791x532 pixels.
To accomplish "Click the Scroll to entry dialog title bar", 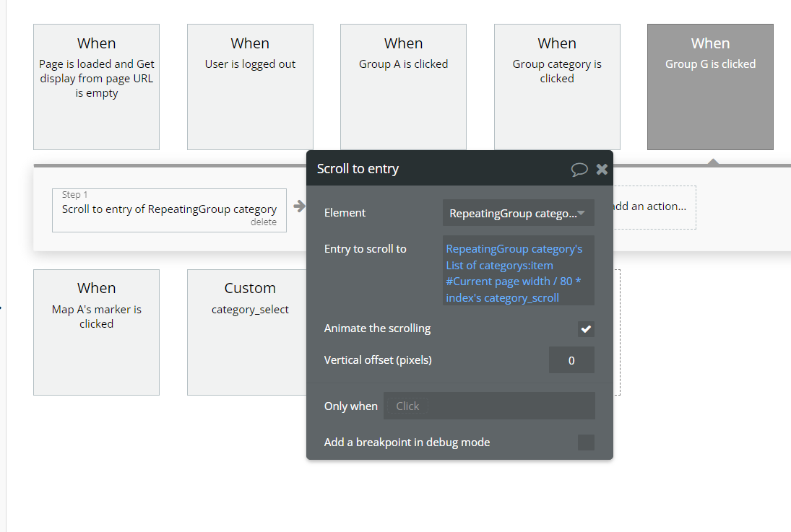I will click(x=433, y=169).
